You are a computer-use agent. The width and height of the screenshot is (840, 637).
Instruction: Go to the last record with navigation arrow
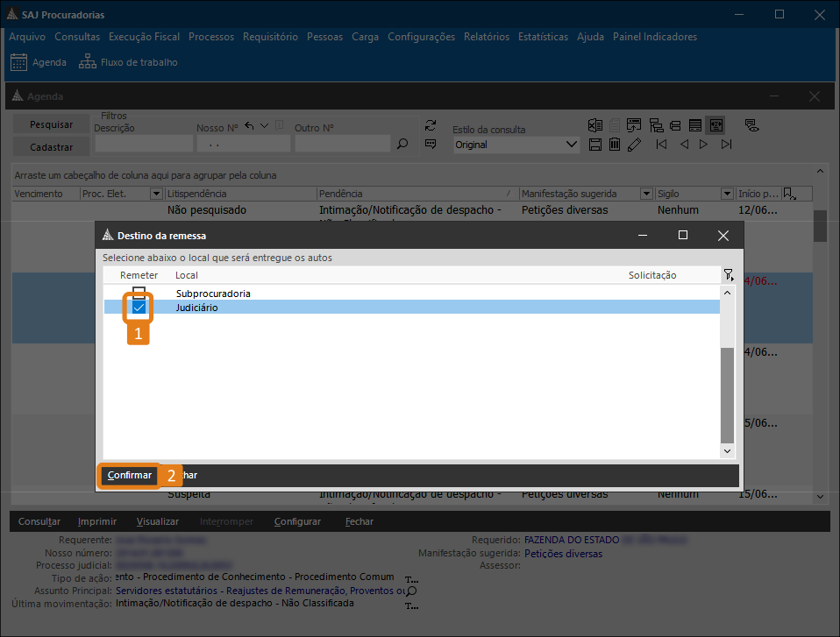(726, 144)
